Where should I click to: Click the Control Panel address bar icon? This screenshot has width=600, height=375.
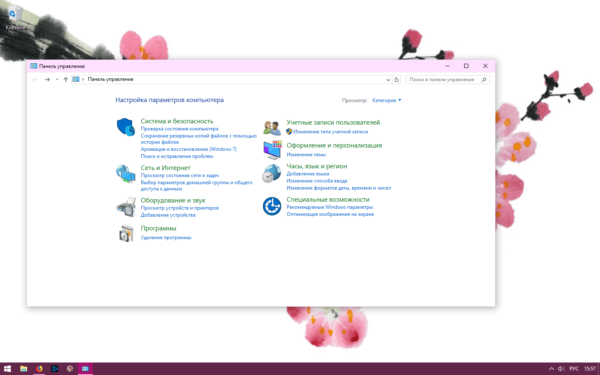click(75, 79)
